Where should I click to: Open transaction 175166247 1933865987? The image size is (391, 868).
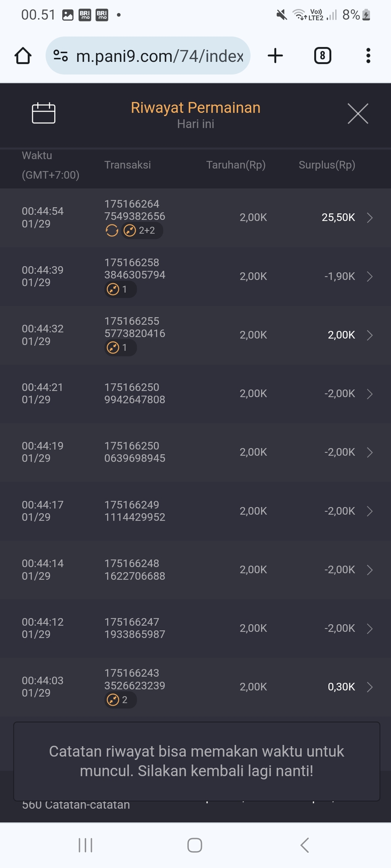point(135,628)
